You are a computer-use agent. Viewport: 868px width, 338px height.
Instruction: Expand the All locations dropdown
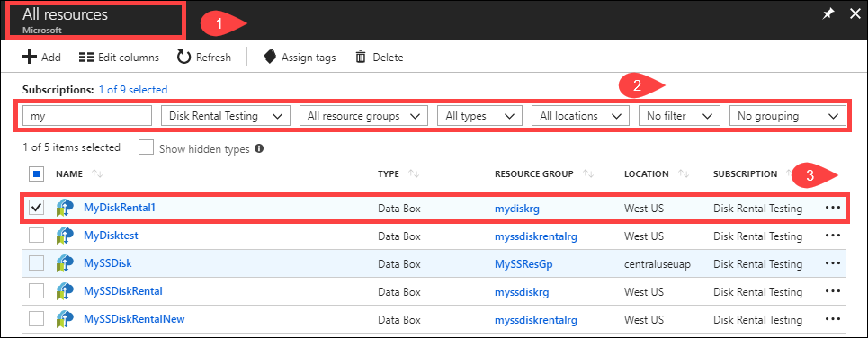(x=580, y=116)
